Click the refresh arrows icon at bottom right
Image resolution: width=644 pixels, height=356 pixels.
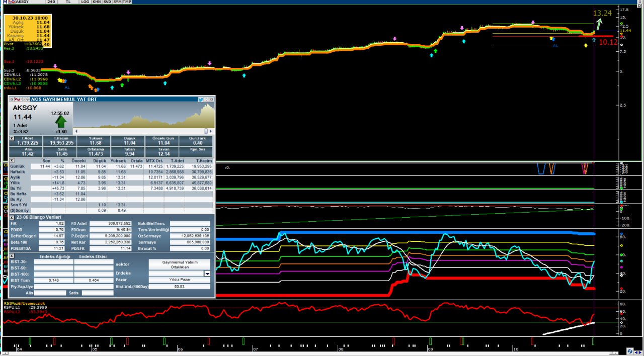tap(630, 350)
